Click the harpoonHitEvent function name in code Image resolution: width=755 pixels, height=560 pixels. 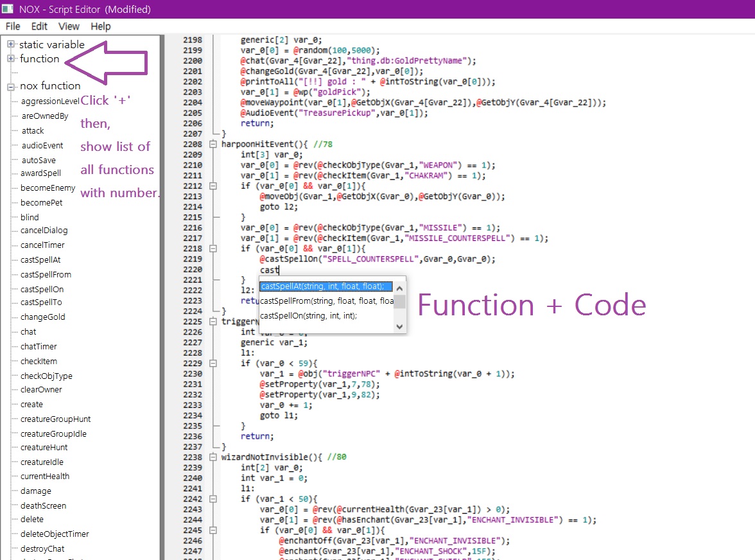[x=257, y=144]
